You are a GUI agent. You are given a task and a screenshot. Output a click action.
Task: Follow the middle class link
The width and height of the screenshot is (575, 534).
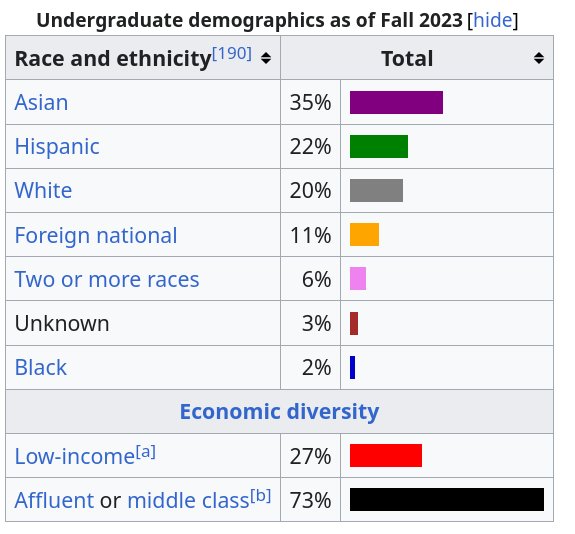pos(188,500)
